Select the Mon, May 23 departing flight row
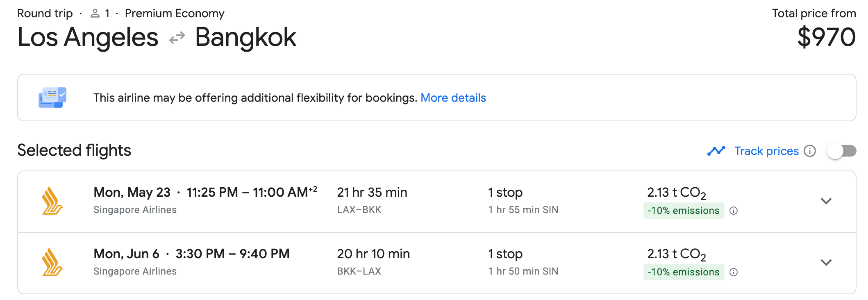868x300 pixels. coord(436,202)
